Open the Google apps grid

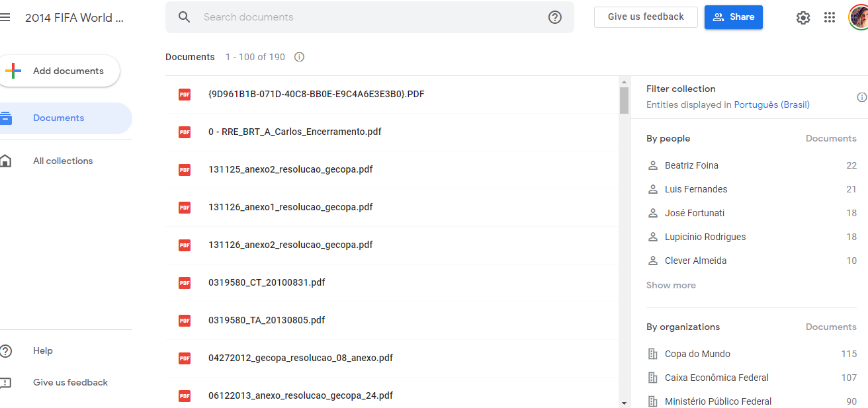click(x=830, y=18)
